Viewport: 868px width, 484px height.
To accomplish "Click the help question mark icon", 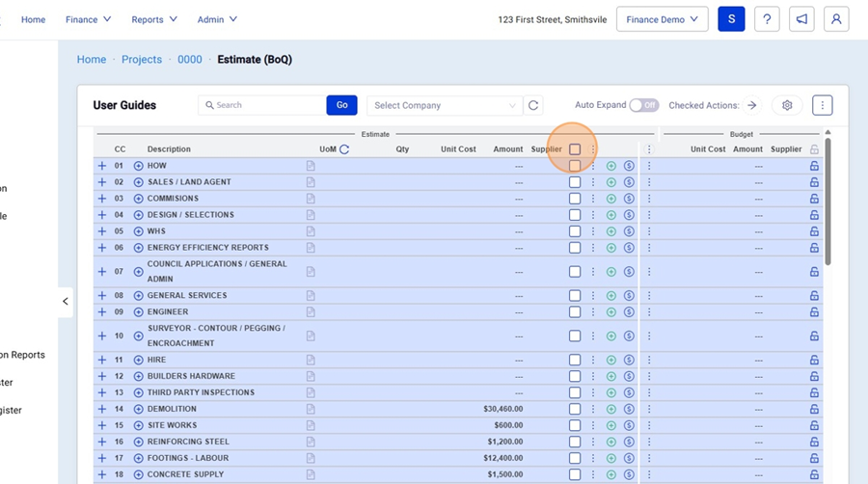I will (x=767, y=19).
